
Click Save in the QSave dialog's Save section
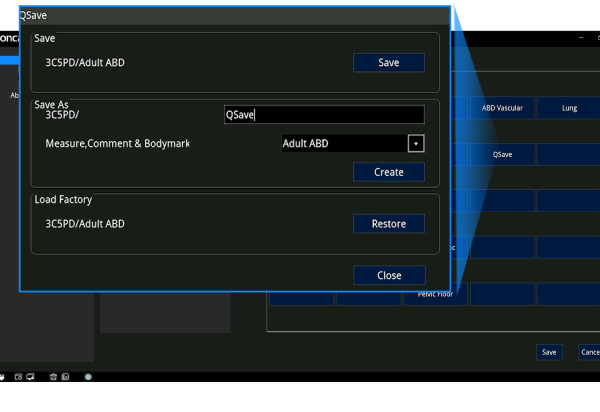tap(388, 63)
